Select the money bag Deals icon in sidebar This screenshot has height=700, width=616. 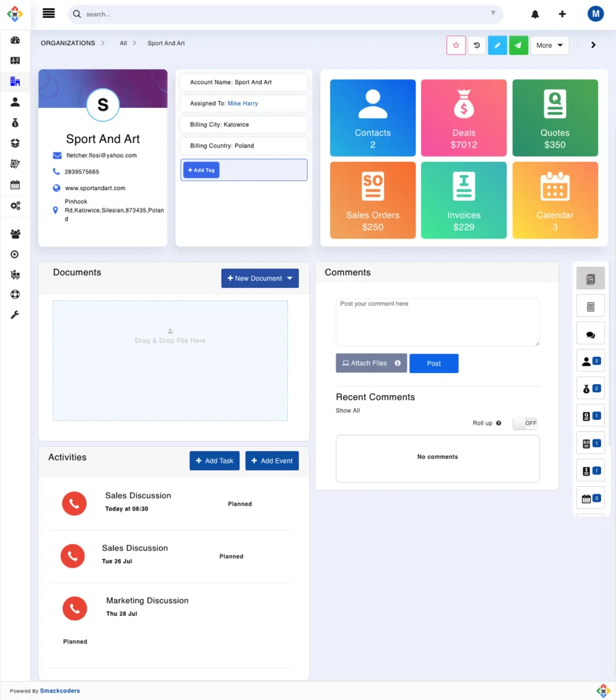[15, 122]
